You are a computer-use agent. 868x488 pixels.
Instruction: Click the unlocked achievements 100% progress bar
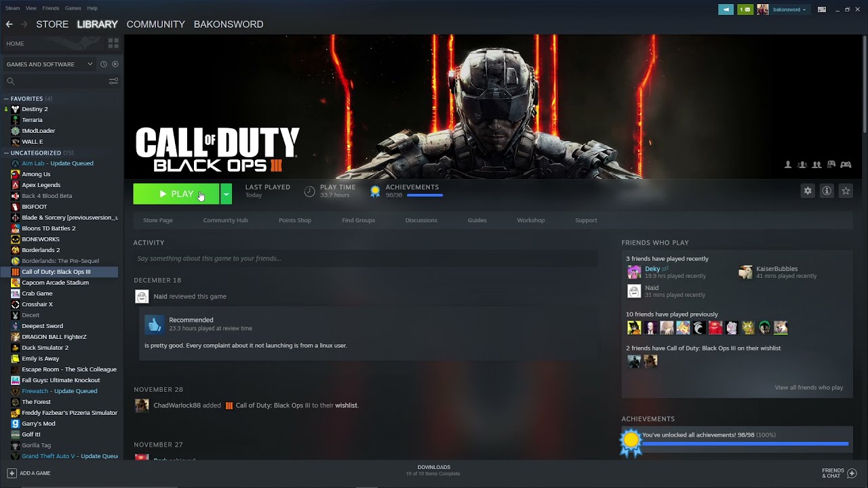[x=745, y=444]
